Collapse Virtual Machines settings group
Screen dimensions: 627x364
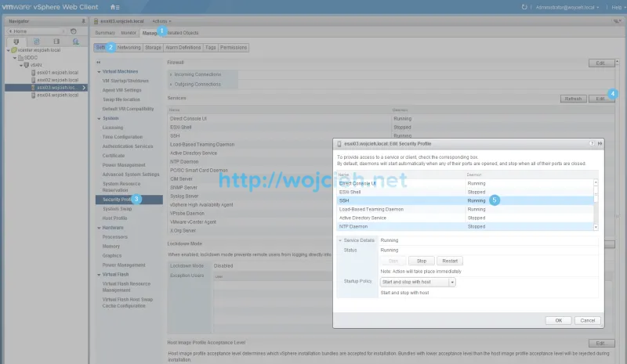click(99, 71)
